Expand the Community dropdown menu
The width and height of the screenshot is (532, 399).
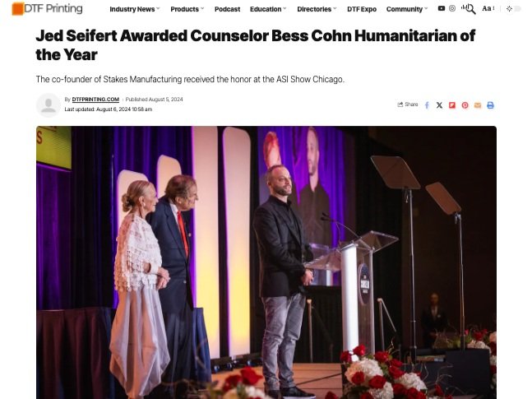407,9
